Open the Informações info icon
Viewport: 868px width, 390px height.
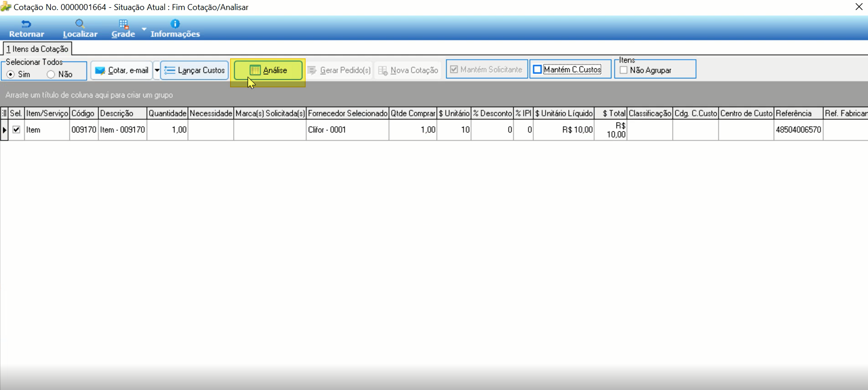click(x=175, y=24)
